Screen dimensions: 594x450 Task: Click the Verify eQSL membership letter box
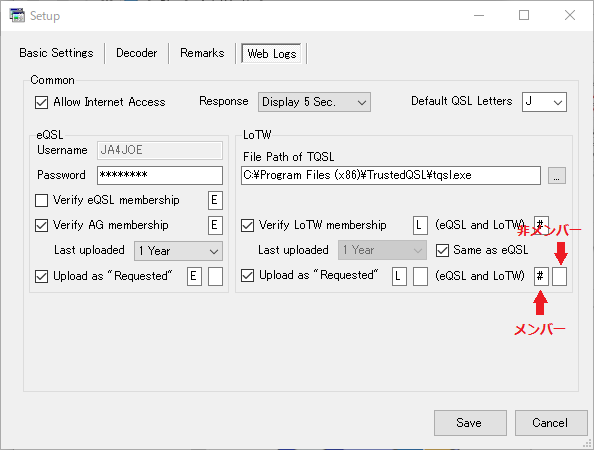(x=215, y=200)
